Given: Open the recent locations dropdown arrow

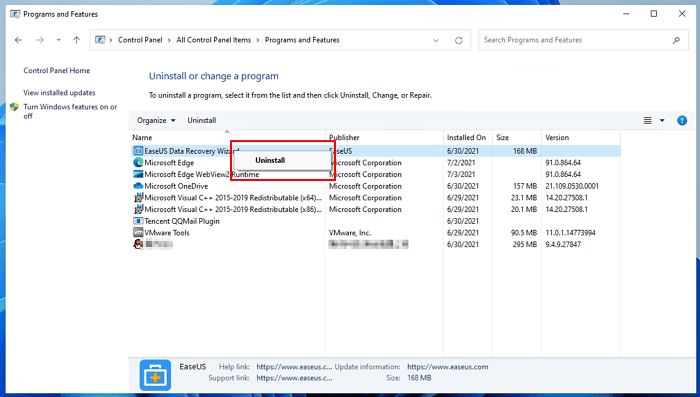Looking at the screenshot, I should (x=58, y=40).
